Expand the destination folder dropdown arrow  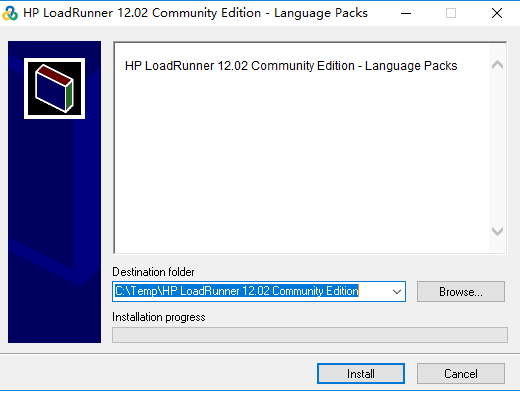(397, 292)
